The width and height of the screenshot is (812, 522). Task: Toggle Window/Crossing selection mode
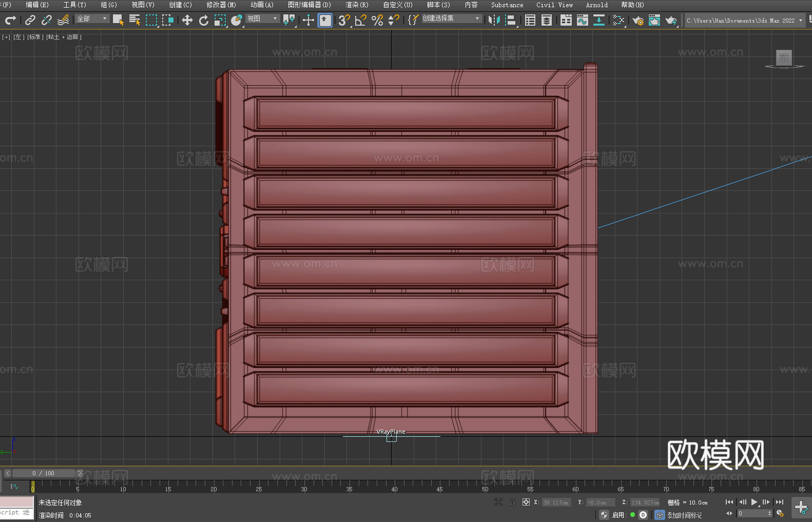tap(168, 20)
